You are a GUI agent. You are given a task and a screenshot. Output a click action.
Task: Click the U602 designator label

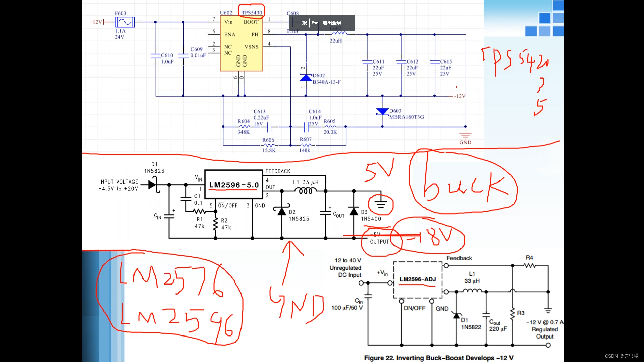pos(226,13)
